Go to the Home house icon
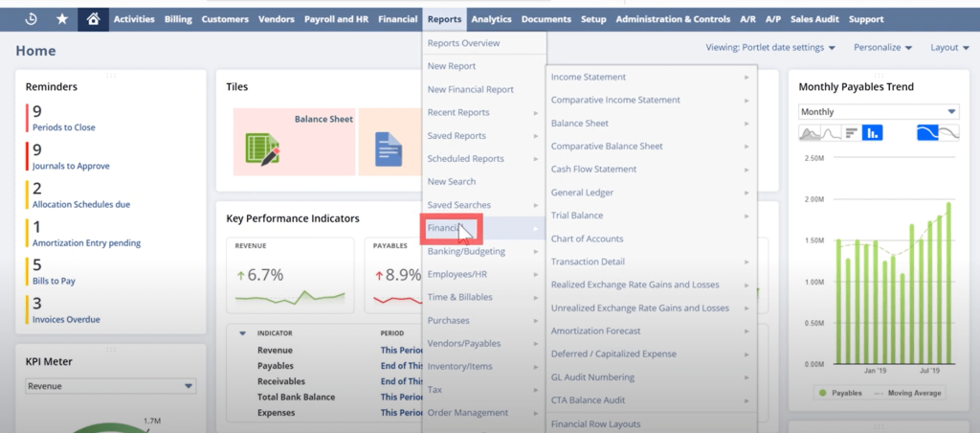The image size is (980, 433). 93,19
